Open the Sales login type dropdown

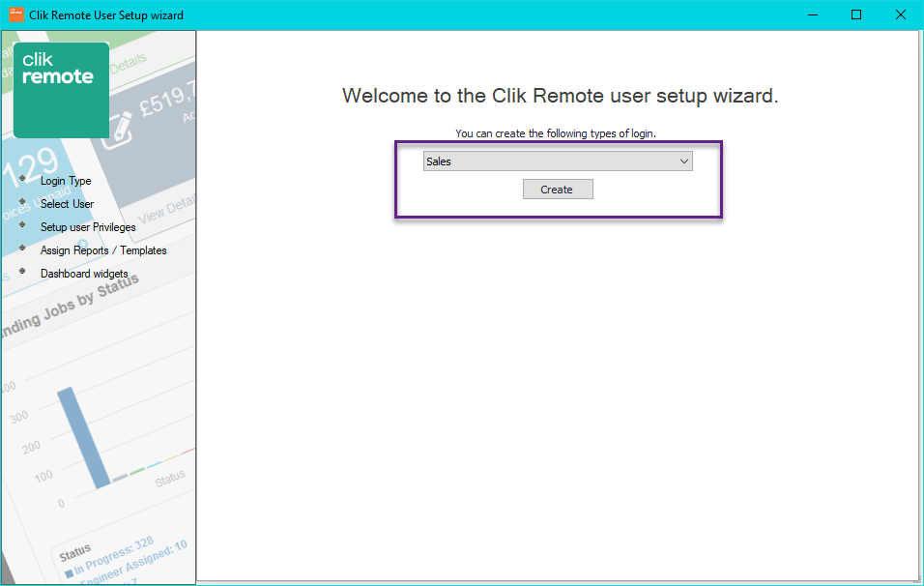(558, 161)
